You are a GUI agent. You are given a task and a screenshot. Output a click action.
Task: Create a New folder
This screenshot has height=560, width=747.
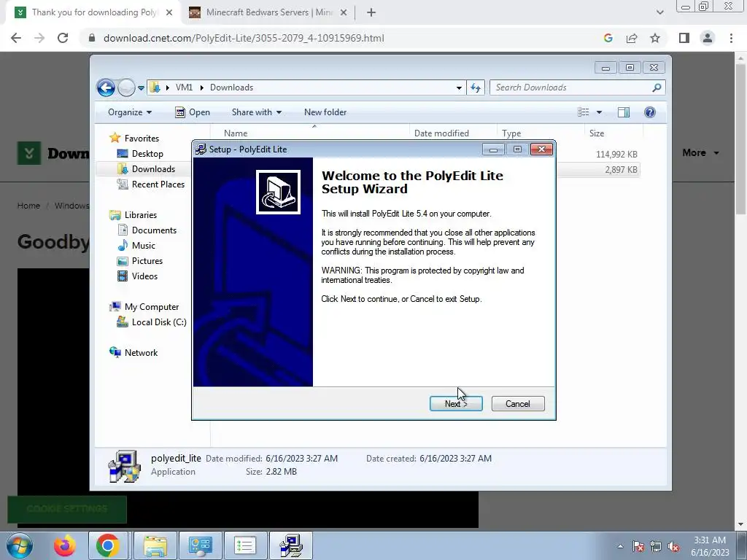click(325, 112)
